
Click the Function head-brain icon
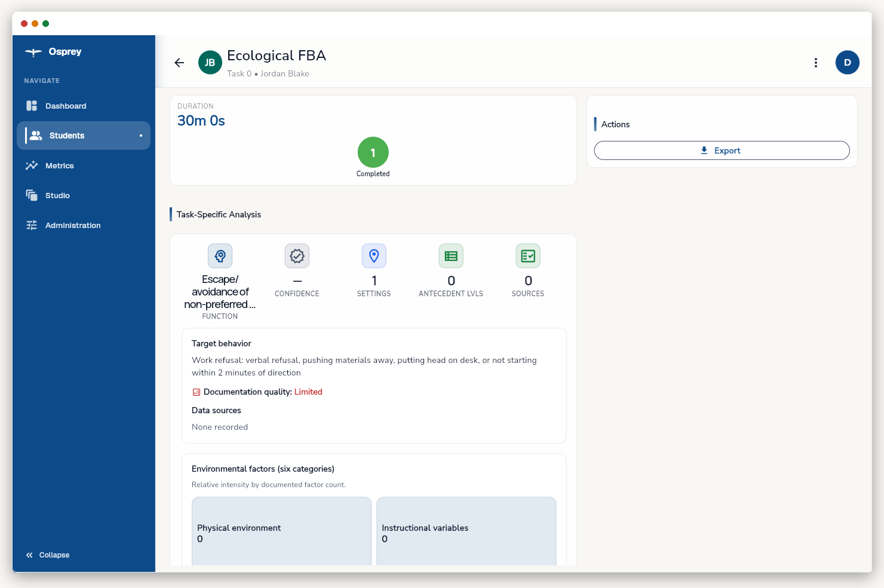point(220,256)
